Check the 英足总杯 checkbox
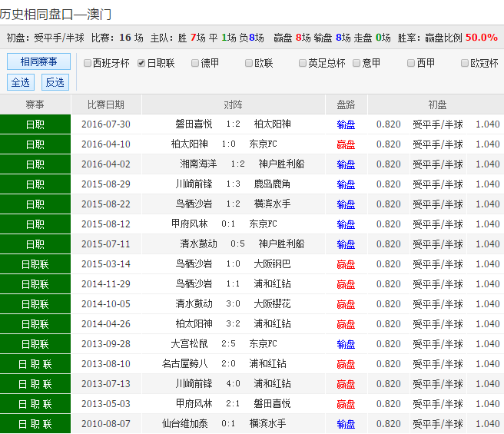 pos(303,63)
